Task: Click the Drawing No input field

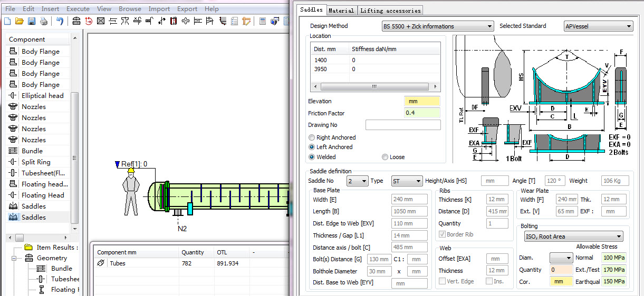Action: [403, 125]
